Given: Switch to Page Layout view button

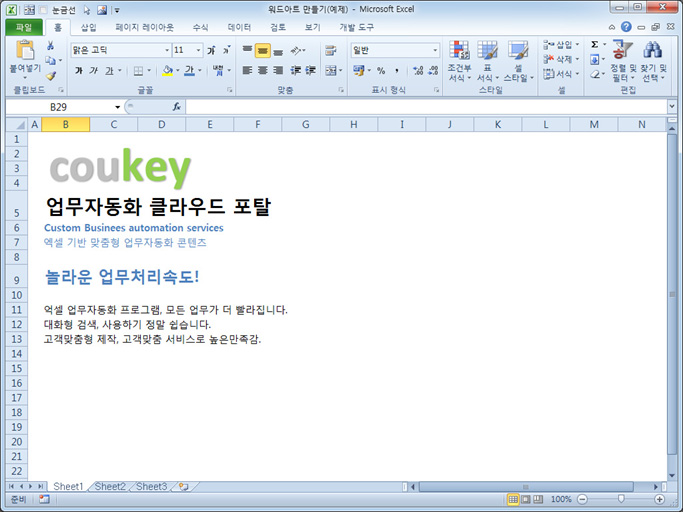Looking at the screenshot, I should (x=526, y=499).
